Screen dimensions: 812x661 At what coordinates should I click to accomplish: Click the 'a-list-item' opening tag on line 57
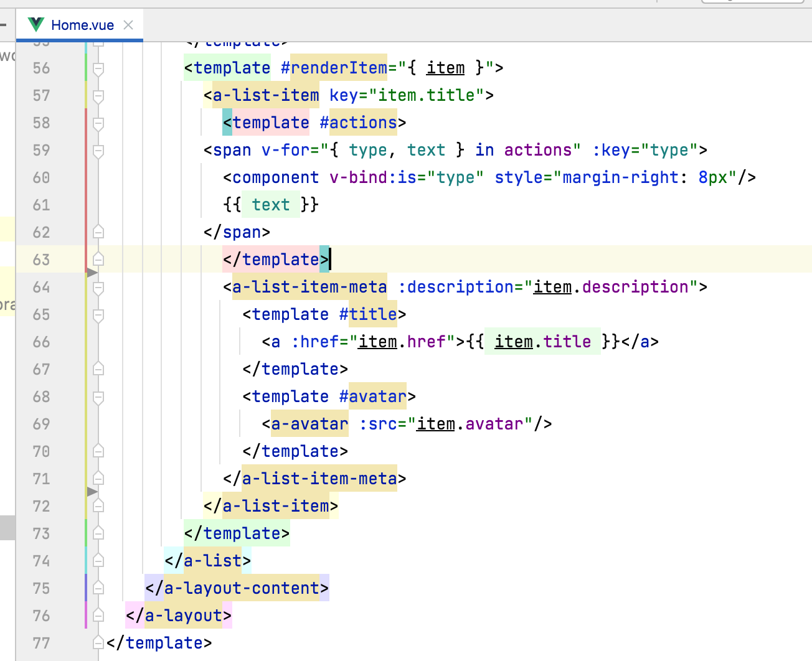[266, 95]
